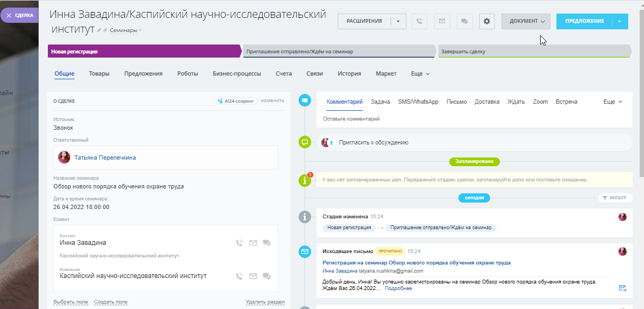Set stage to Завершить сделку
The width and height of the screenshot is (644, 309).
[533, 52]
